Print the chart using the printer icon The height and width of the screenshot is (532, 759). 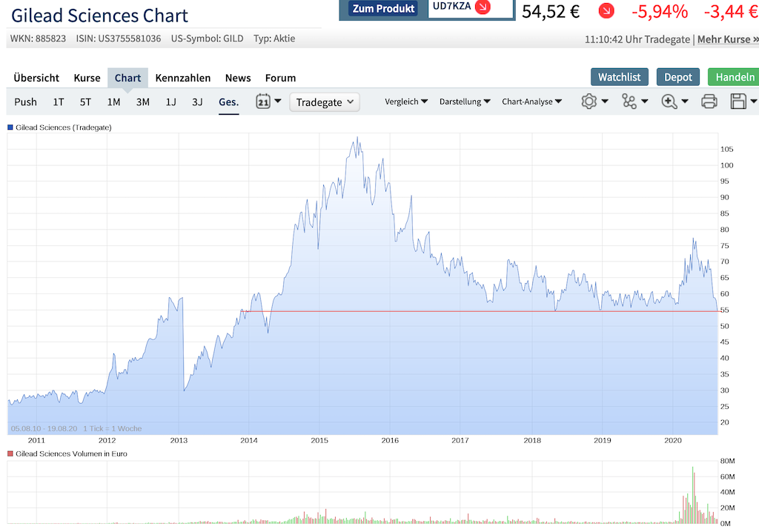click(709, 102)
